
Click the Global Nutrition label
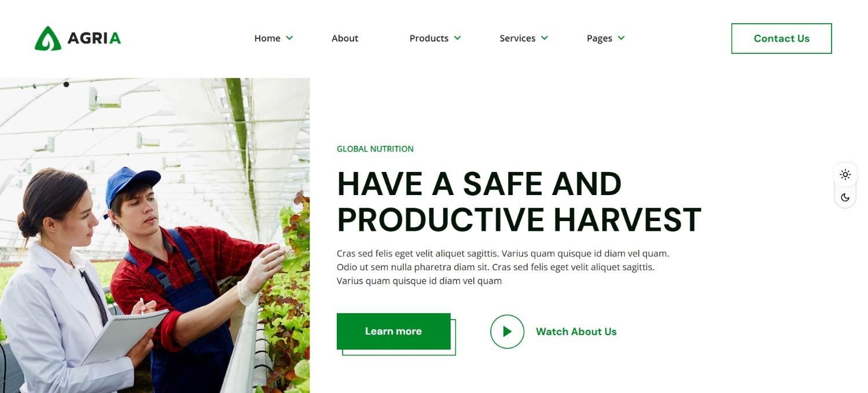(375, 149)
